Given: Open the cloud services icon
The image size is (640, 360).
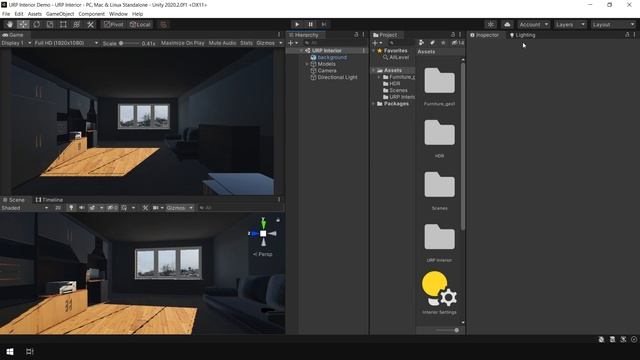Looking at the screenshot, I should 507,24.
